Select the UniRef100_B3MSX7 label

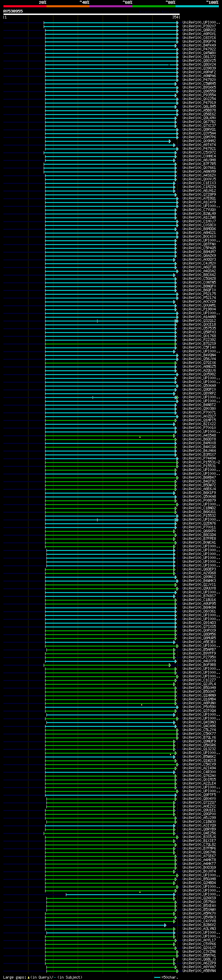199,455
